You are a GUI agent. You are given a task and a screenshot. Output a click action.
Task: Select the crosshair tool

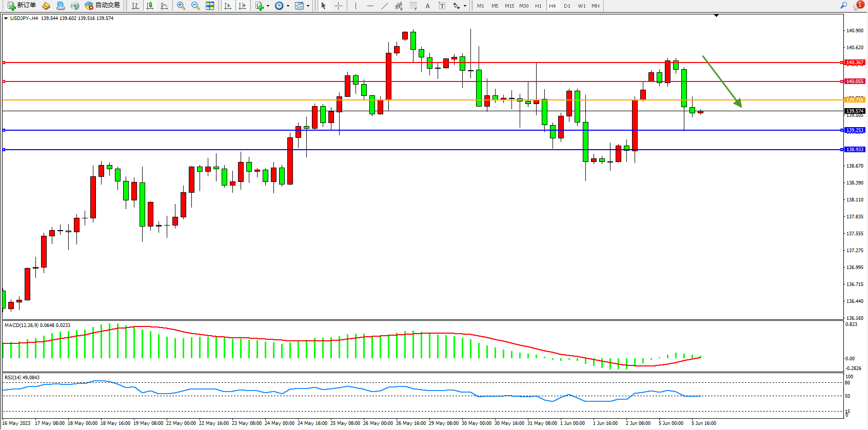(x=338, y=6)
